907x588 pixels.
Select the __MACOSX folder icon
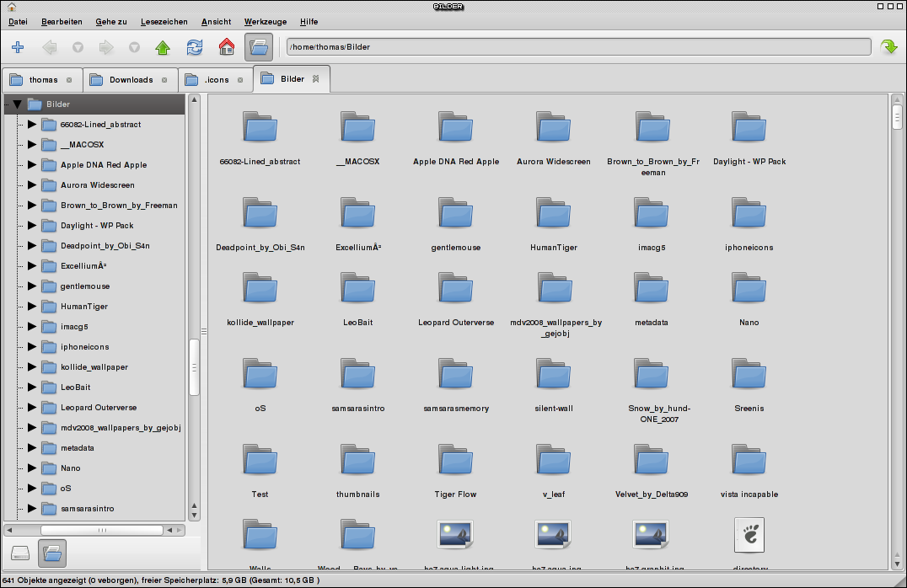coord(357,126)
